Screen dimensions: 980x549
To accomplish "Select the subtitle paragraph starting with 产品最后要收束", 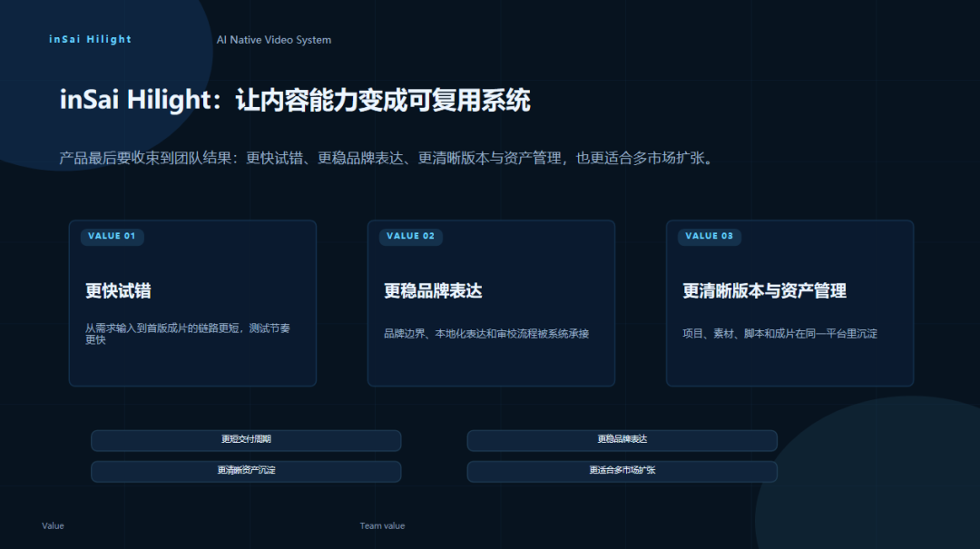I will 386,158.
